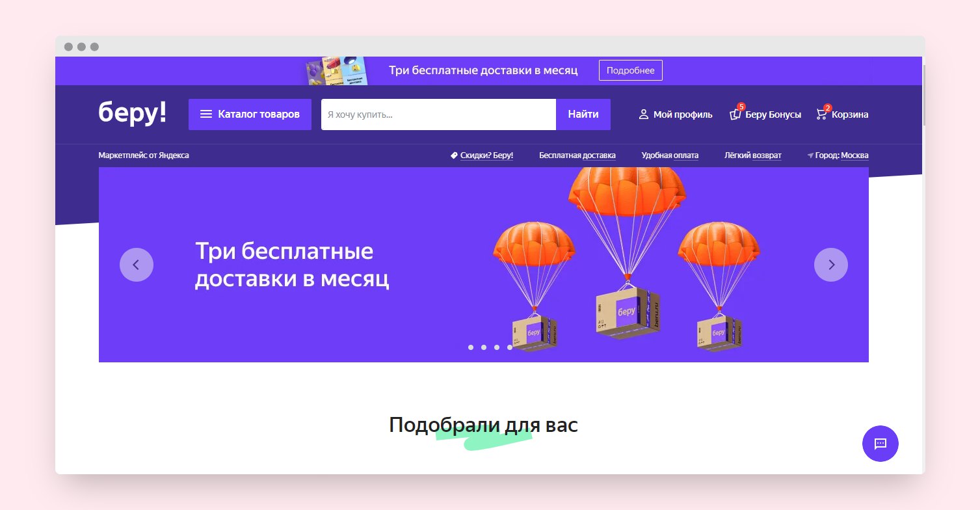
Task: Open the Бесплатная доставка link
Action: [577, 155]
